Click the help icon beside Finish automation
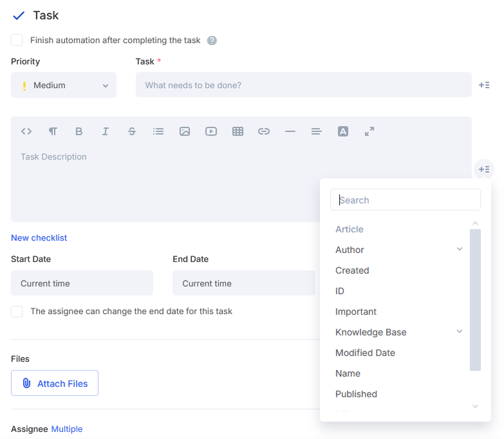Screen dimensions: 504x439 point(212,41)
